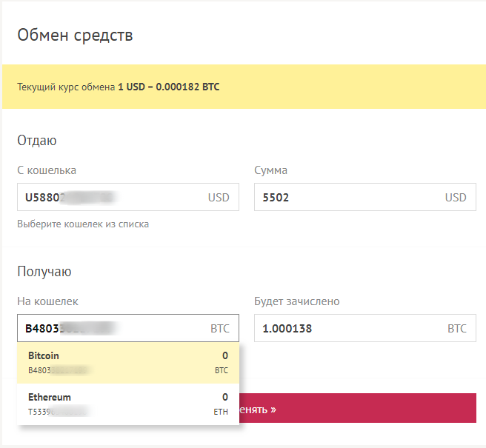Click the На кошелек label
The width and height of the screenshot is (486, 448).
click(x=47, y=301)
